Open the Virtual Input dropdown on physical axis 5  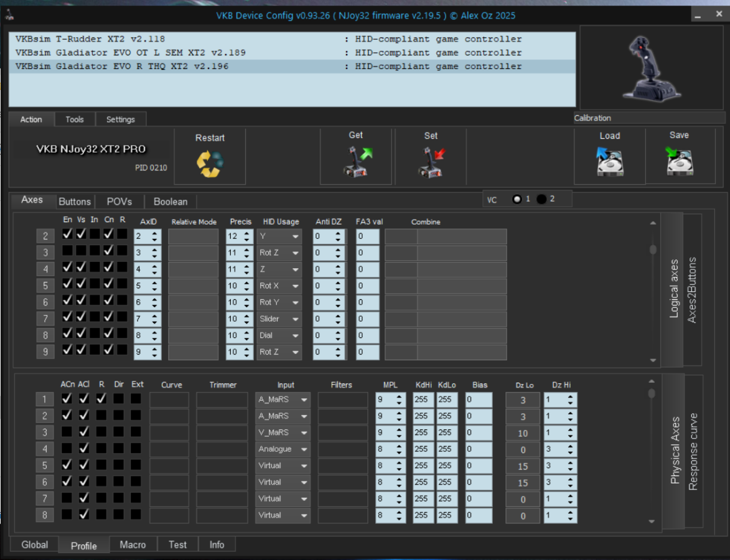(283, 466)
